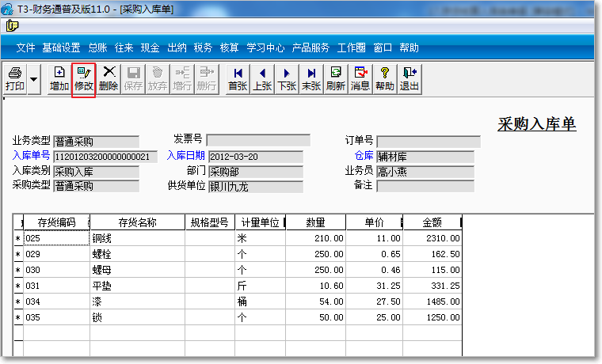
Task: Open the 出纳 menu
Action: tap(177, 48)
